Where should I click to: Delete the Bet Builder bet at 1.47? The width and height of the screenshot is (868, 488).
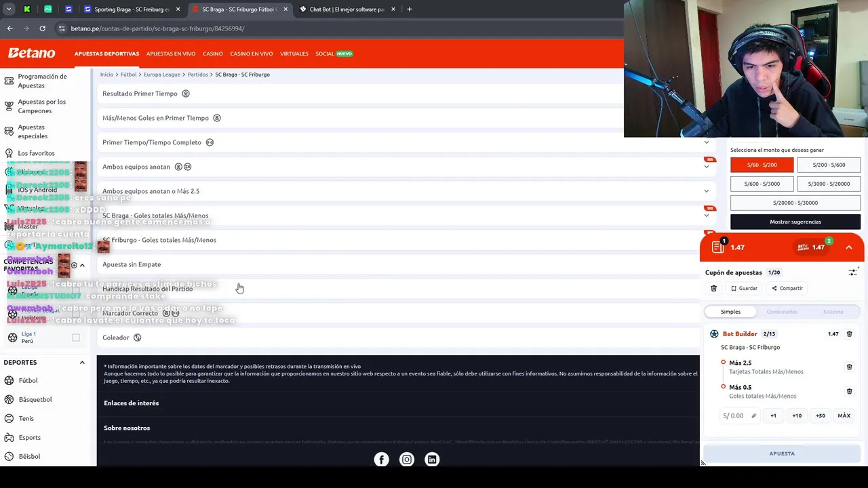point(849,333)
